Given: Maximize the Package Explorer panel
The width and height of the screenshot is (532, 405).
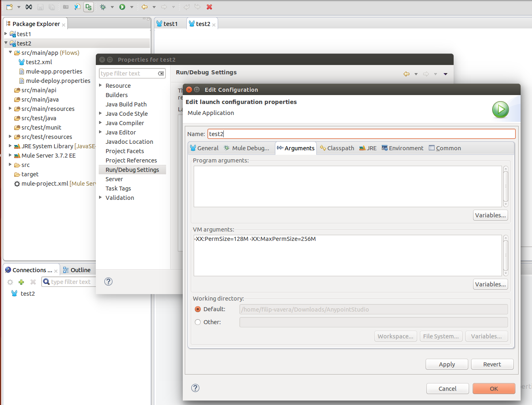Looking at the screenshot, I should pos(148,19).
